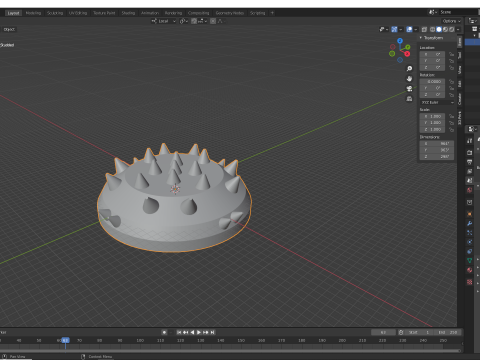This screenshot has width=480, height=360.
Task: Switch to Sculpting workspace tab
Action: [x=55, y=13]
